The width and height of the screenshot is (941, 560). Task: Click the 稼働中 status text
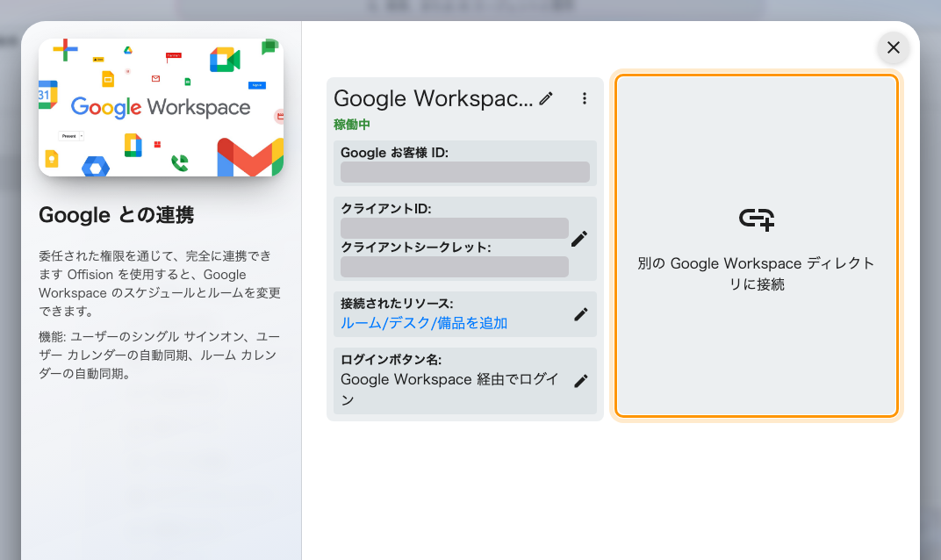[352, 125]
